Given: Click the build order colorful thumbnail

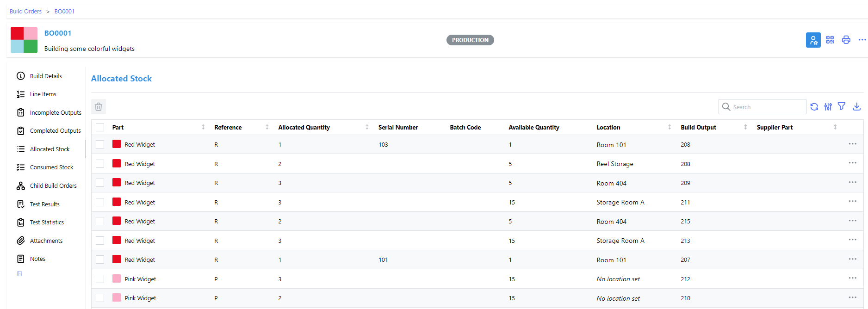Looking at the screenshot, I should tap(24, 40).
